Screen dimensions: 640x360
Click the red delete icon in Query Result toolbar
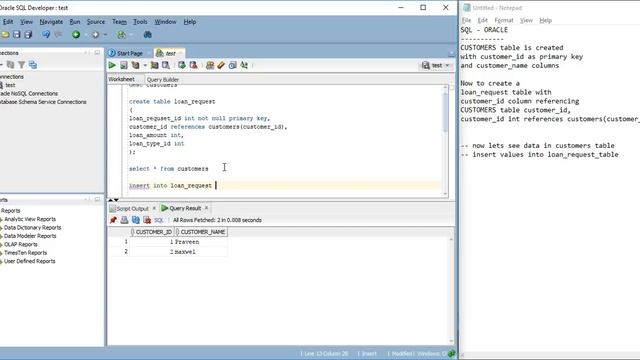pyautogui.click(x=147, y=220)
